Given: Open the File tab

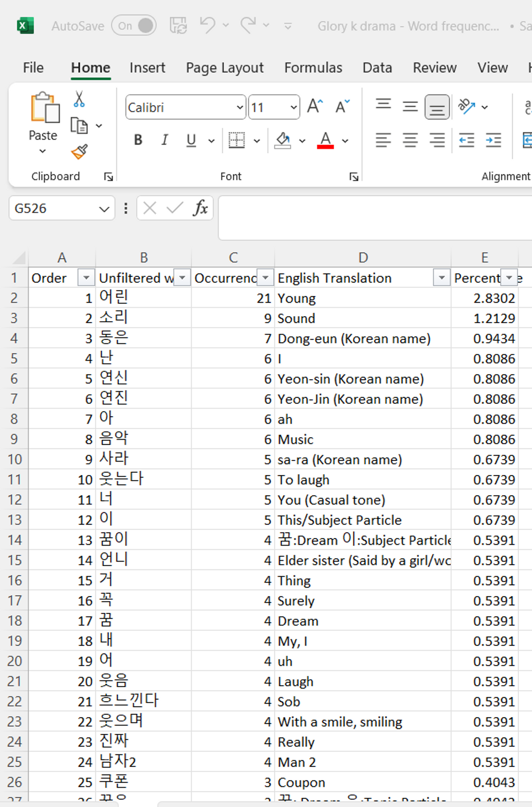Looking at the screenshot, I should [x=33, y=67].
